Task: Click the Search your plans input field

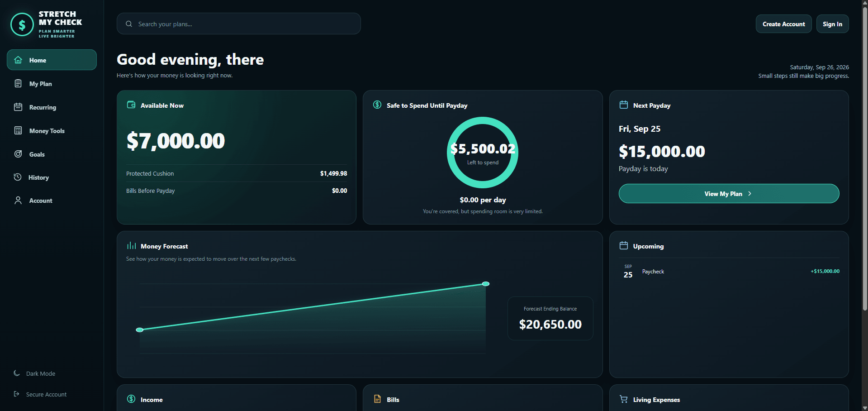Action: 238,24
